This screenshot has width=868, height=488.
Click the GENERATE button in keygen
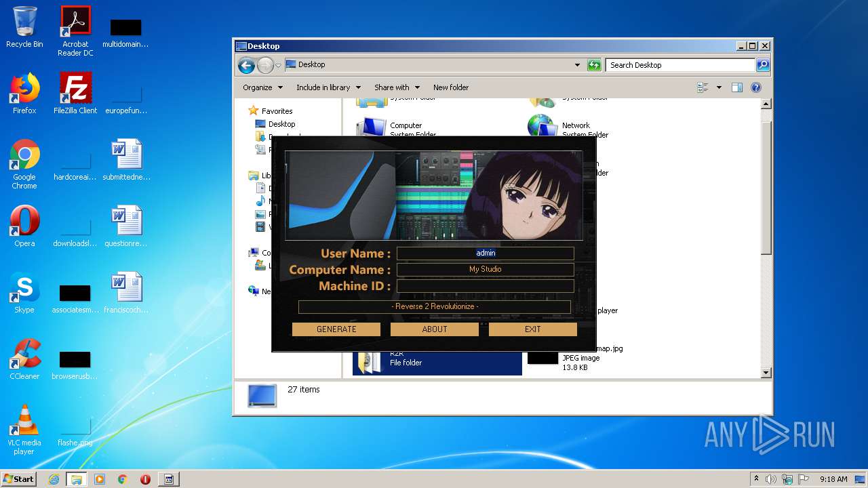click(x=336, y=329)
